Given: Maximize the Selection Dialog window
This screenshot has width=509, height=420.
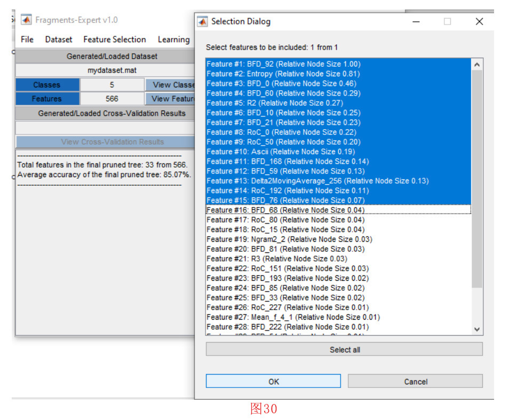Looking at the screenshot, I should (x=447, y=22).
